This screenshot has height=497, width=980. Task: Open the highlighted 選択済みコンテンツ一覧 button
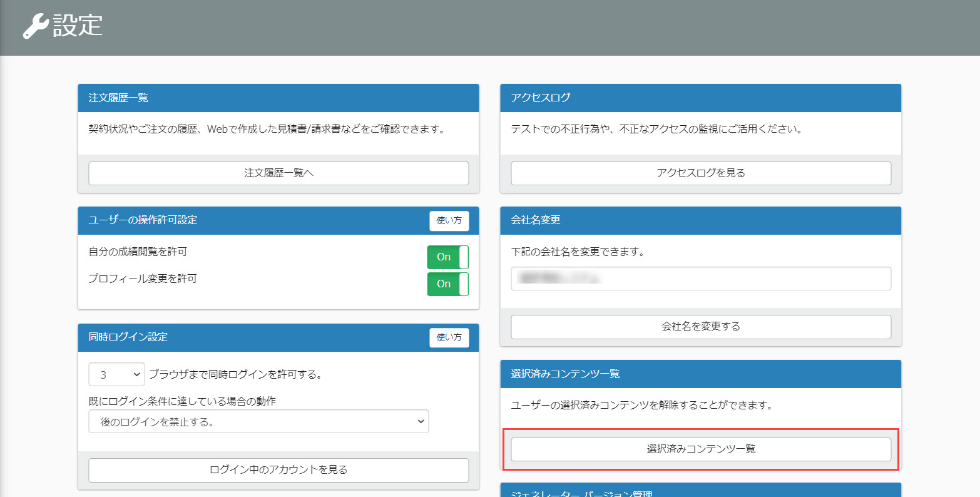pos(701,449)
